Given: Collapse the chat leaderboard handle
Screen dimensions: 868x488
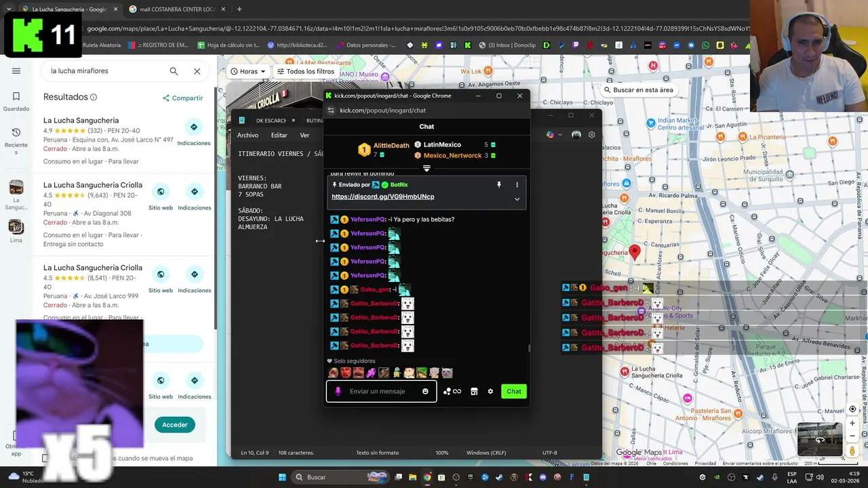Looking at the screenshot, I should click(x=427, y=167).
